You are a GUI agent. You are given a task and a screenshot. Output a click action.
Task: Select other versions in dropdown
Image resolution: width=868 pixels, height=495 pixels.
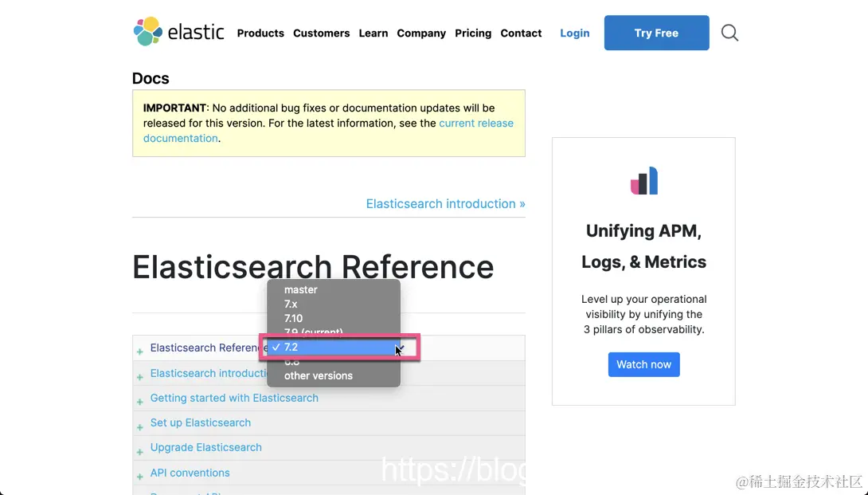(x=333, y=375)
